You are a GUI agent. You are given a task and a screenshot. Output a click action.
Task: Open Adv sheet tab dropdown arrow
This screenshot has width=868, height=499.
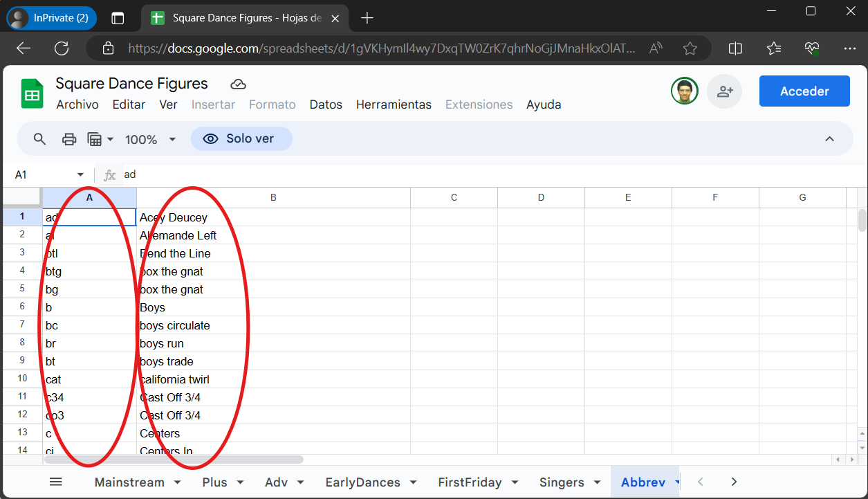click(x=300, y=482)
